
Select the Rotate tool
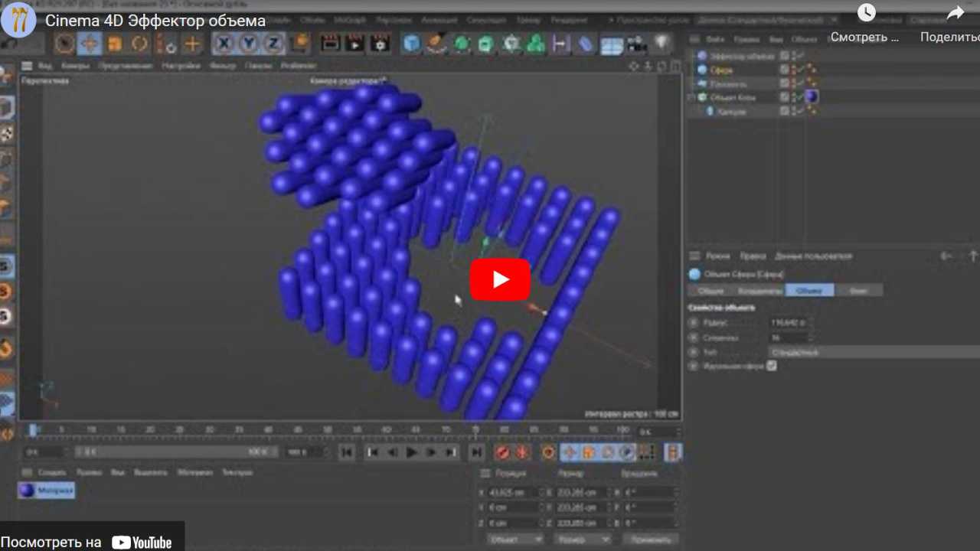[x=139, y=44]
